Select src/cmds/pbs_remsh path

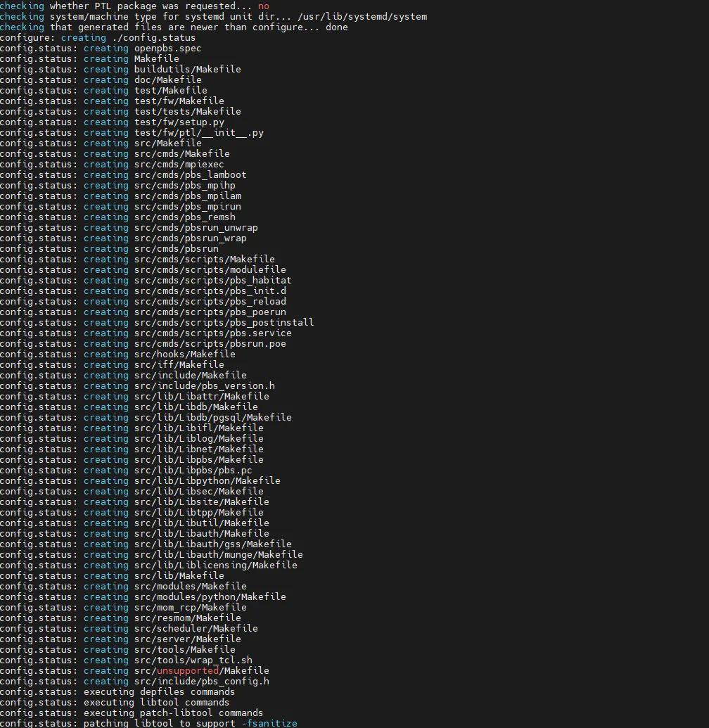click(x=185, y=217)
